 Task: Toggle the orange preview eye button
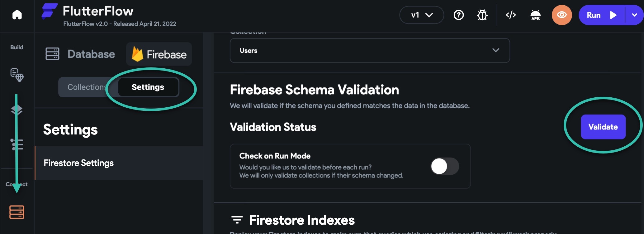click(562, 15)
